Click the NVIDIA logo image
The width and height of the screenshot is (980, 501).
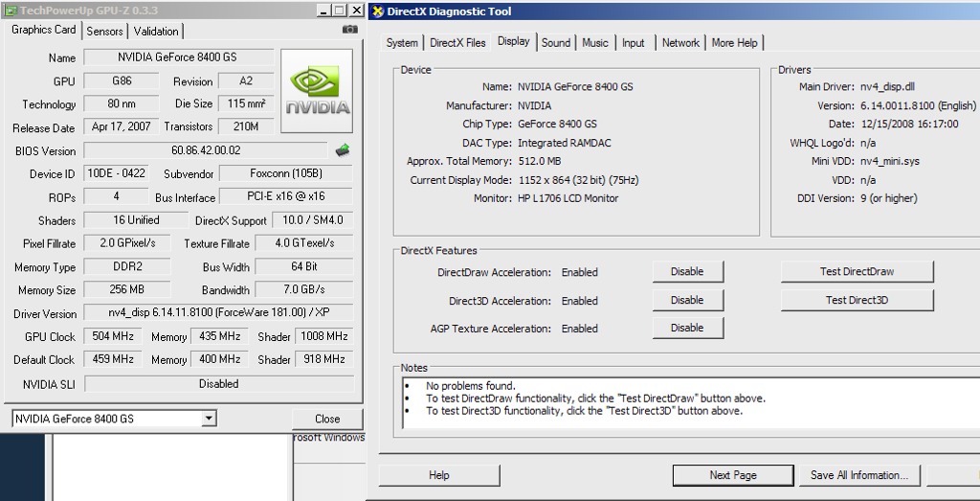(x=317, y=92)
